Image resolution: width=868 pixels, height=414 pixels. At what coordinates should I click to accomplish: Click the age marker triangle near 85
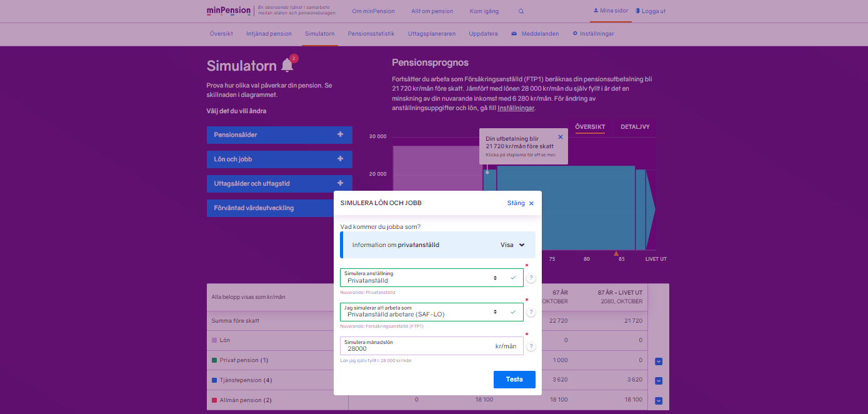[616, 253]
